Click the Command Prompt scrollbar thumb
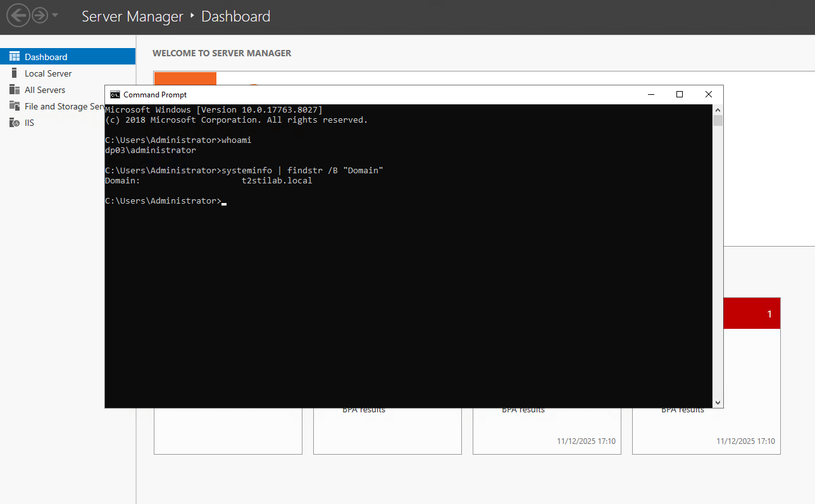Screen dimensions: 815x504 718,121
